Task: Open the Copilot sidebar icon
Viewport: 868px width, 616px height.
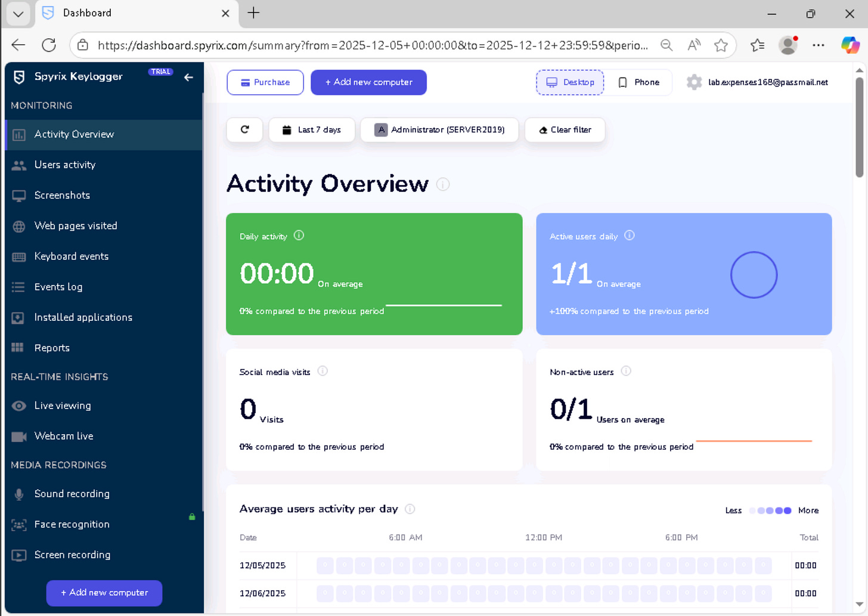Action: (851, 45)
